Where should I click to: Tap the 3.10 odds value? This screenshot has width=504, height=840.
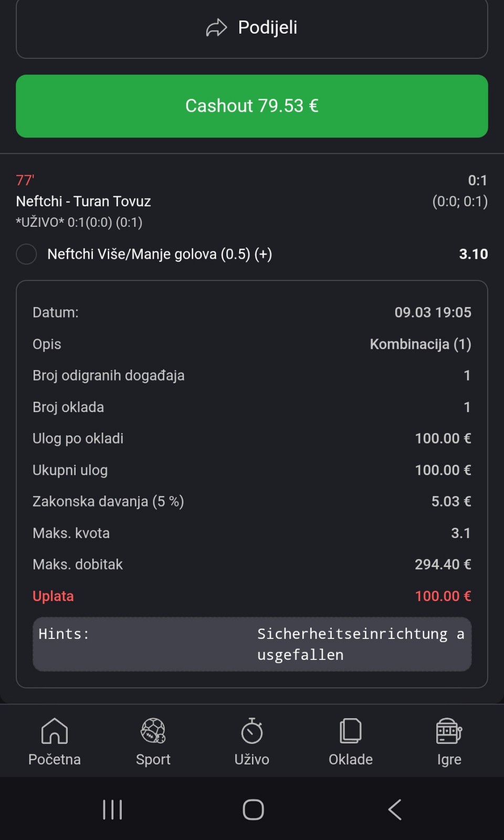click(473, 254)
